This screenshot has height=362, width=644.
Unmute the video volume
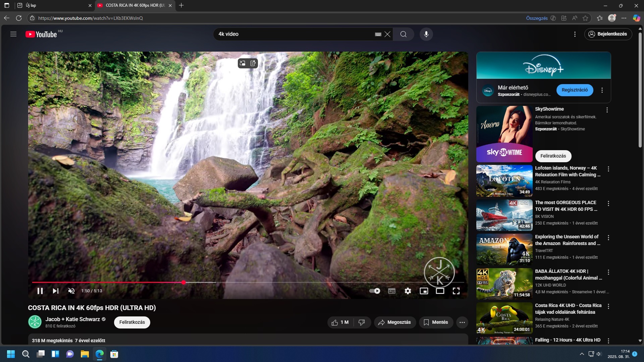[71, 291]
